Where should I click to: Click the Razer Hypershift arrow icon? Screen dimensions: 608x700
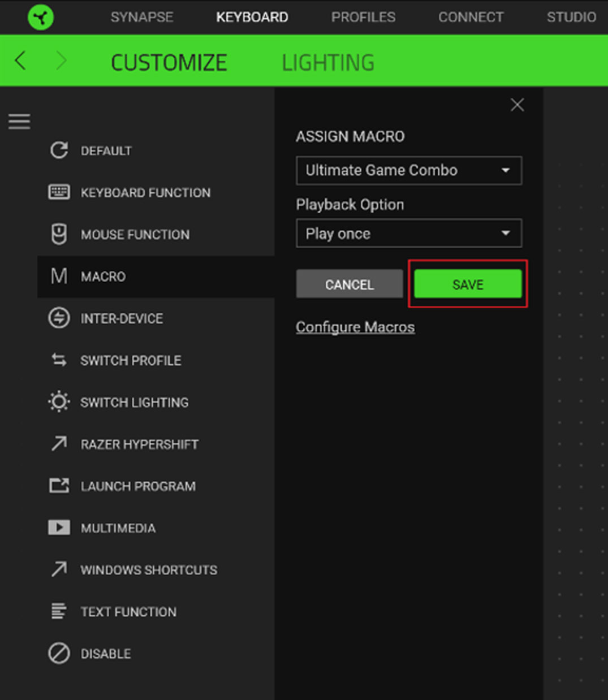(x=59, y=444)
